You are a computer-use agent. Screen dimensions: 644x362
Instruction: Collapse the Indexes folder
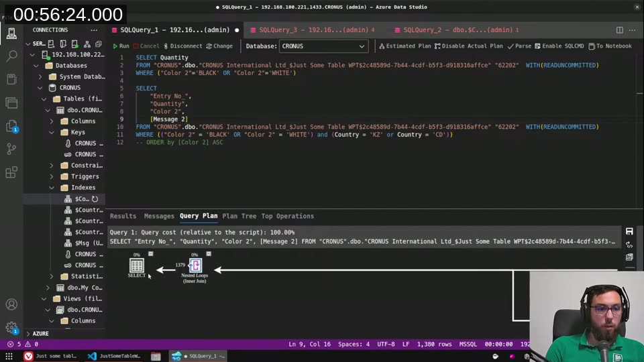(52, 188)
